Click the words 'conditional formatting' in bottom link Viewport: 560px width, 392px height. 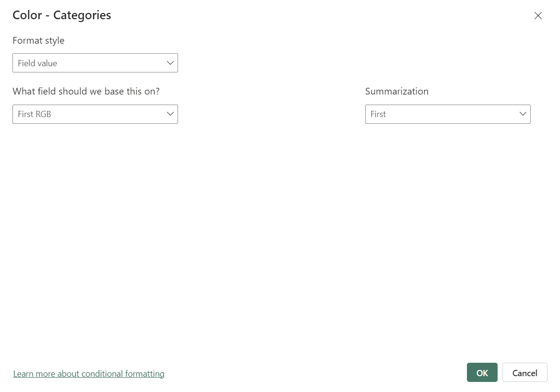coord(123,373)
